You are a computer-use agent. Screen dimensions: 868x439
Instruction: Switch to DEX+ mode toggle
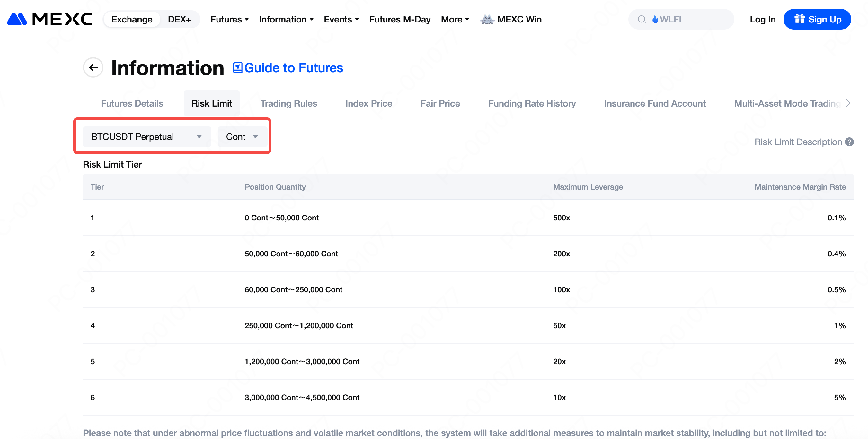pos(179,19)
